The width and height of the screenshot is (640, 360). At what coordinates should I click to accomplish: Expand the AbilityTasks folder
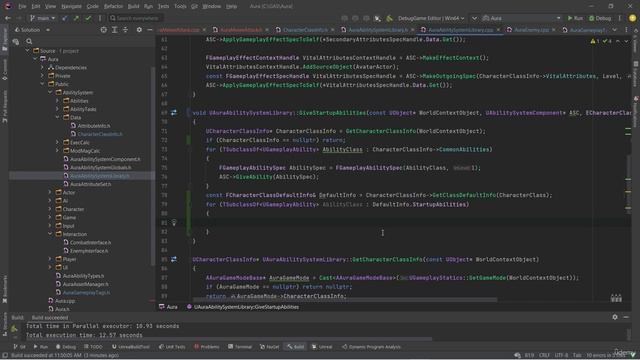(58, 109)
